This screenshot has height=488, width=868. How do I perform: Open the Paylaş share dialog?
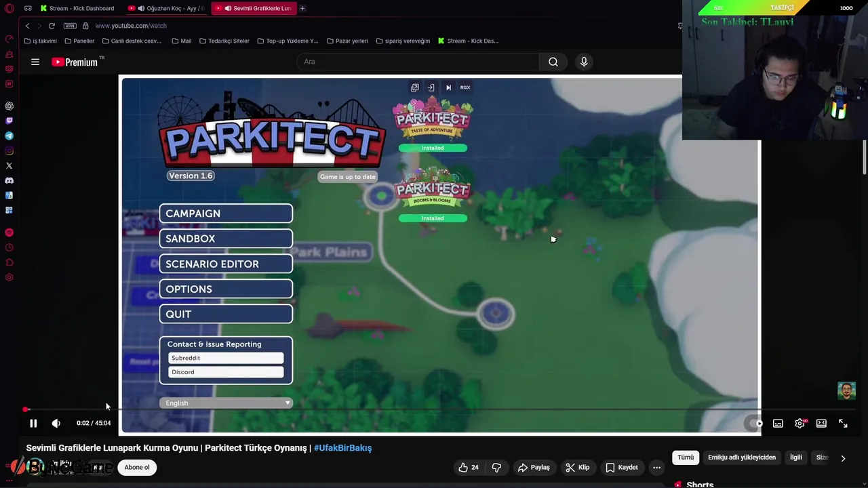[534, 467]
